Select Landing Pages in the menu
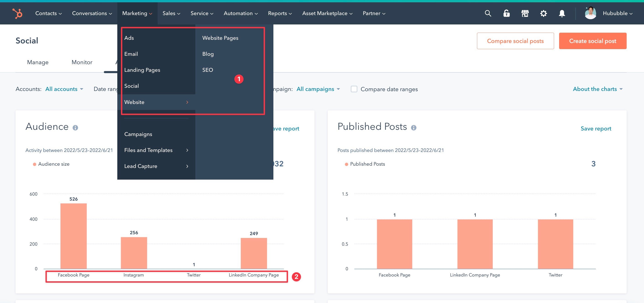The height and width of the screenshot is (303, 644). tap(156, 70)
